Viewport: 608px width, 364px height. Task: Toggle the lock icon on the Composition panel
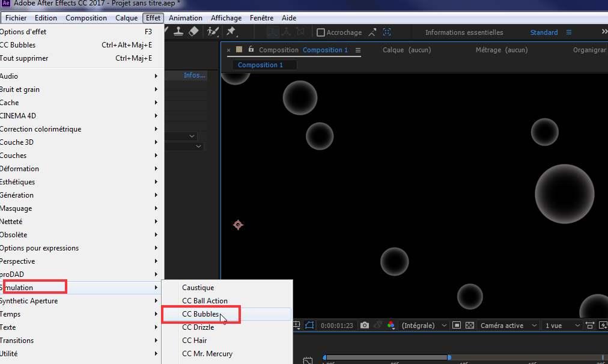click(251, 50)
